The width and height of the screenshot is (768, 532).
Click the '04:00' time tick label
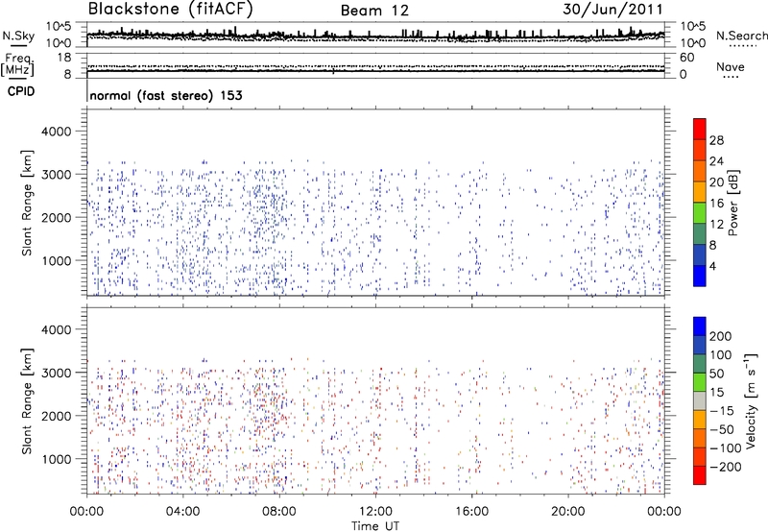coord(182,512)
